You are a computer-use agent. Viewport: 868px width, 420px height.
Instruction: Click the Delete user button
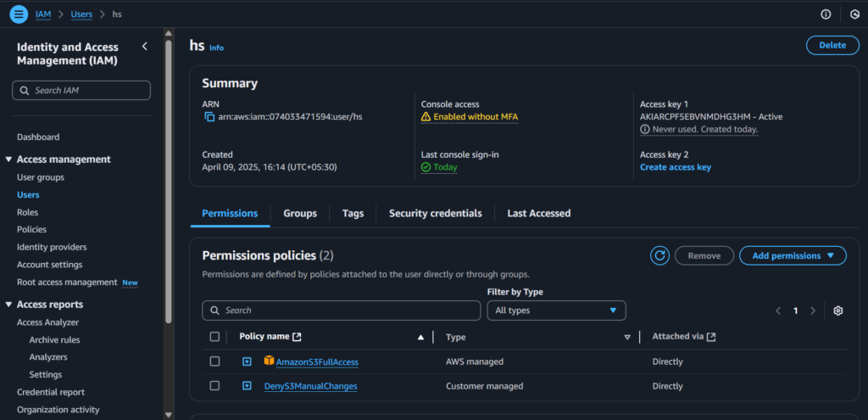pos(832,46)
